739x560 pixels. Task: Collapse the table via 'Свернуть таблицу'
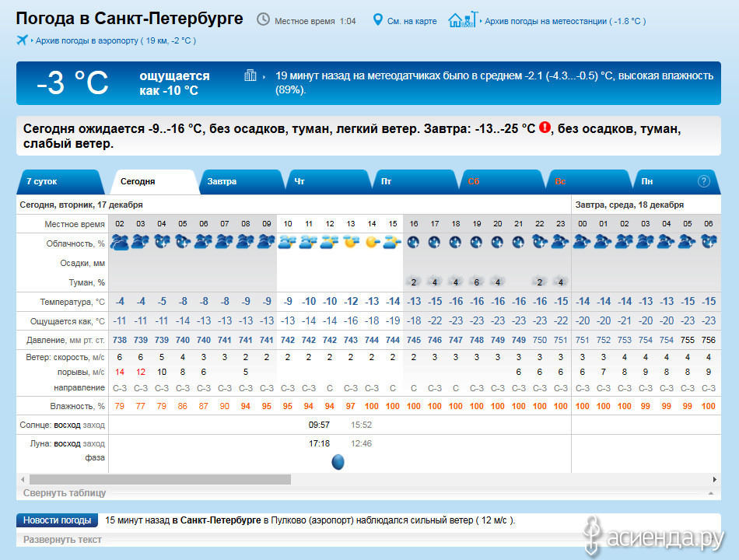[65, 492]
